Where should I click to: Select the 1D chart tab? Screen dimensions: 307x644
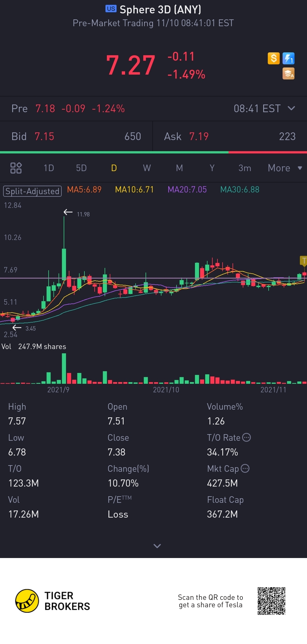click(x=49, y=168)
